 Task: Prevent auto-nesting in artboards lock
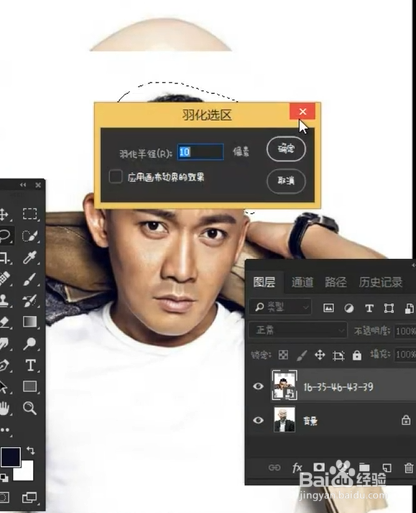[338, 355]
